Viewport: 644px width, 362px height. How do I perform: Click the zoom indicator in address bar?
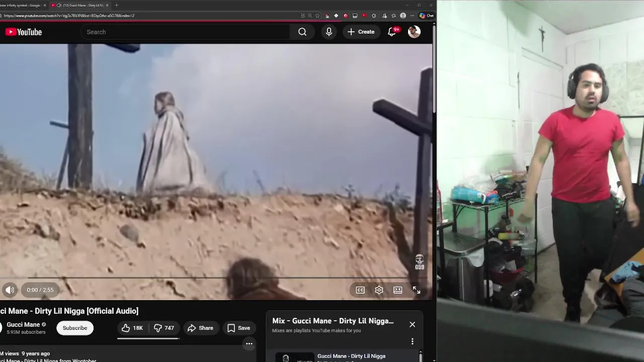[310, 16]
